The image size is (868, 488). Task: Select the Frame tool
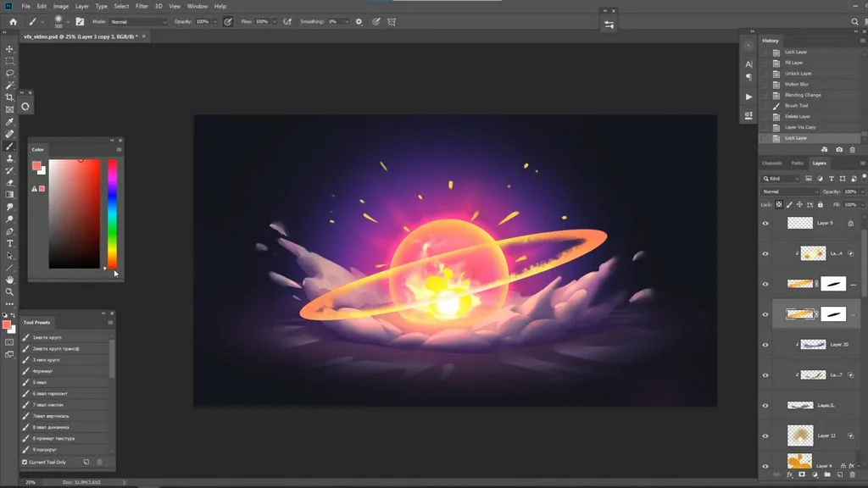9,109
